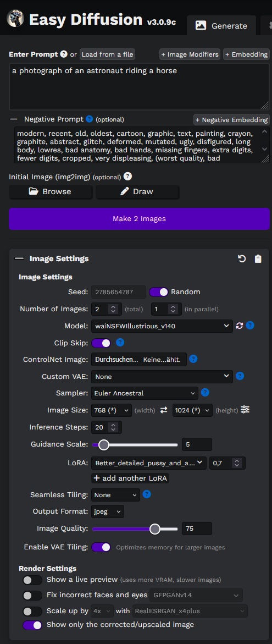The width and height of the screenshot is (272, 644).
Task: Click the Seed number field
Action: pos(119,292)
